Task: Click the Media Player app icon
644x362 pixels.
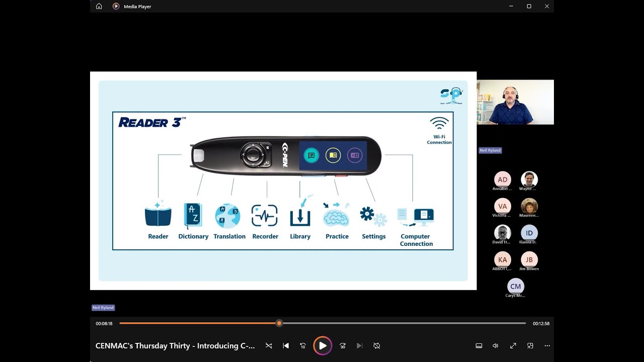Action: click(x=116, y=7)
